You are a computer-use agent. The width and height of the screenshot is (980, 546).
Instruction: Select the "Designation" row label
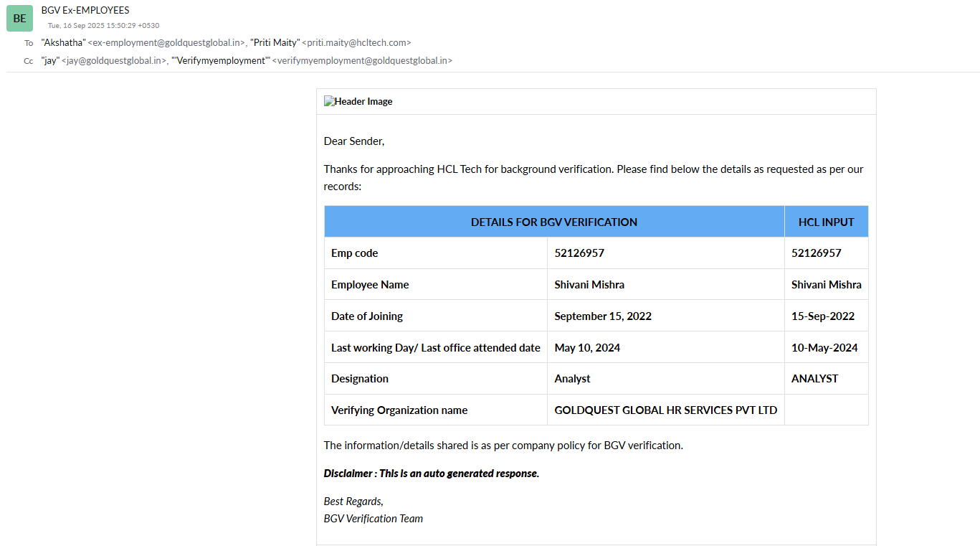click(360, 379)
